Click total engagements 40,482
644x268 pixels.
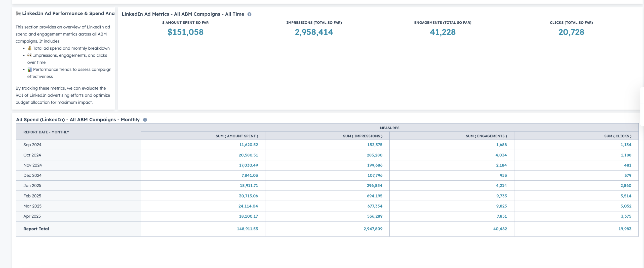click(x=500, y=229)
